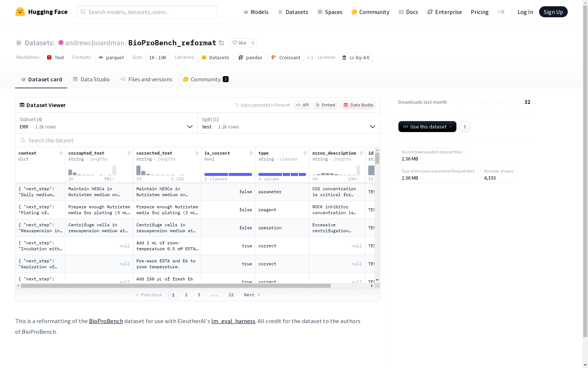Viewport: 588px width, 368px height.
Task: Click the magnifier icon in dataset search
Action: pos(23,140)
